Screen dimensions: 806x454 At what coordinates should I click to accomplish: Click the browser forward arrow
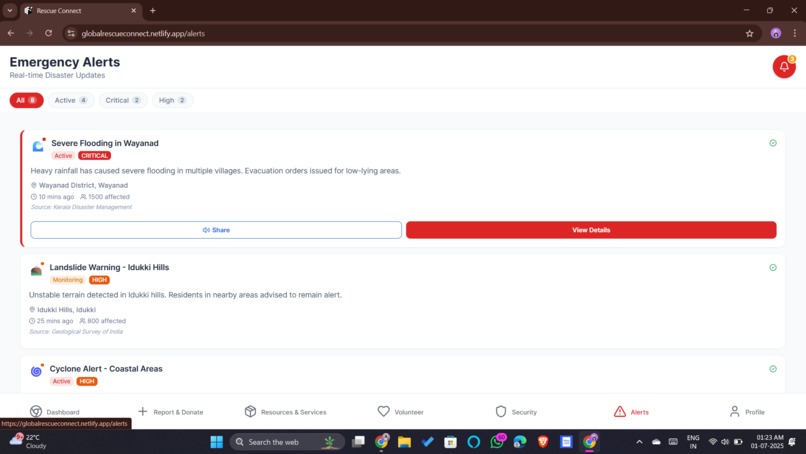coord(29,33)
